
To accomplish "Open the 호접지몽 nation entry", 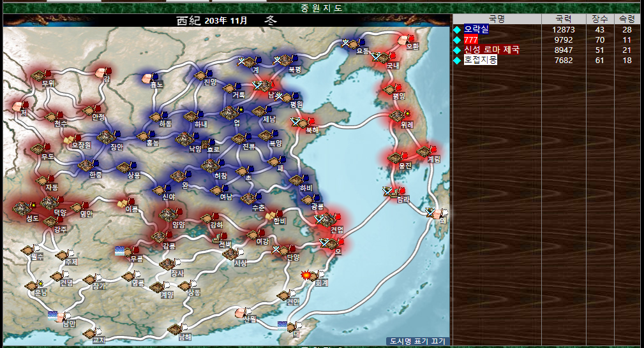I will (480, 60).
